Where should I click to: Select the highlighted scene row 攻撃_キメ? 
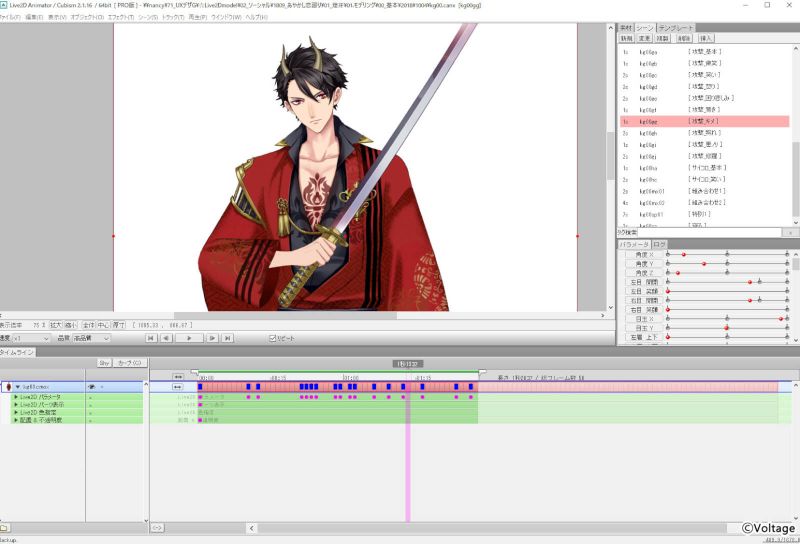point(705,121)
